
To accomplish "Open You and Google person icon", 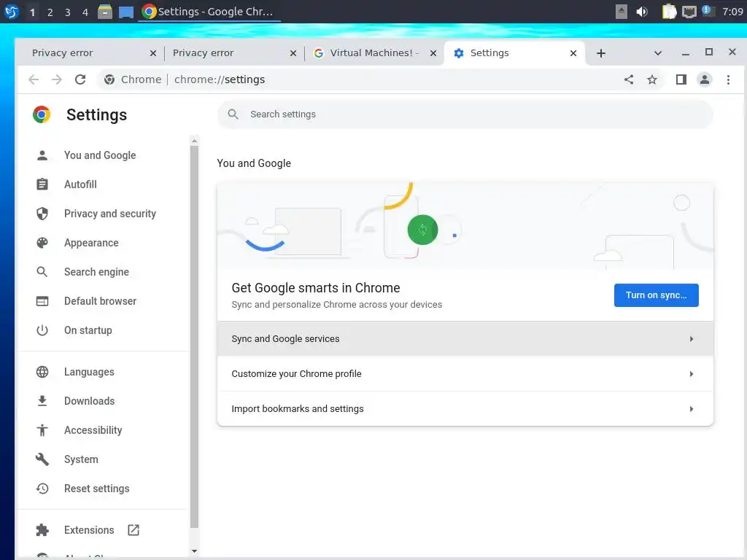I will tap(42, 155).
